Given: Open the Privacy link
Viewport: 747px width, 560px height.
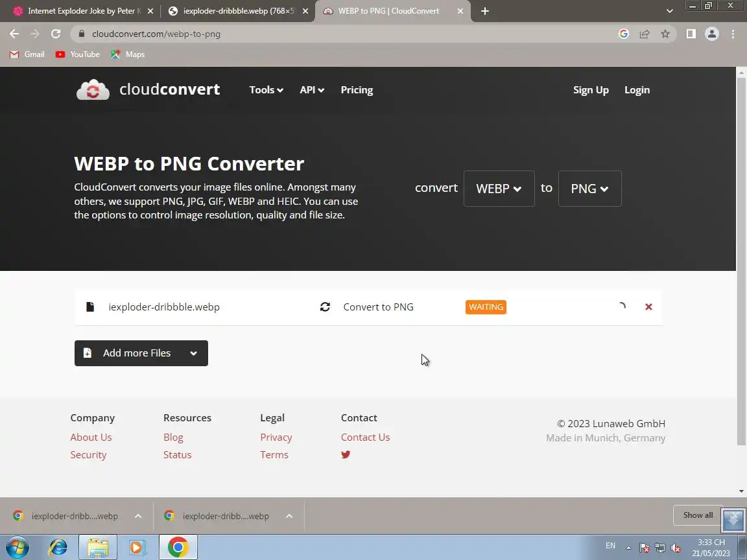Looking at the screenshot, I should click(276, 437).
